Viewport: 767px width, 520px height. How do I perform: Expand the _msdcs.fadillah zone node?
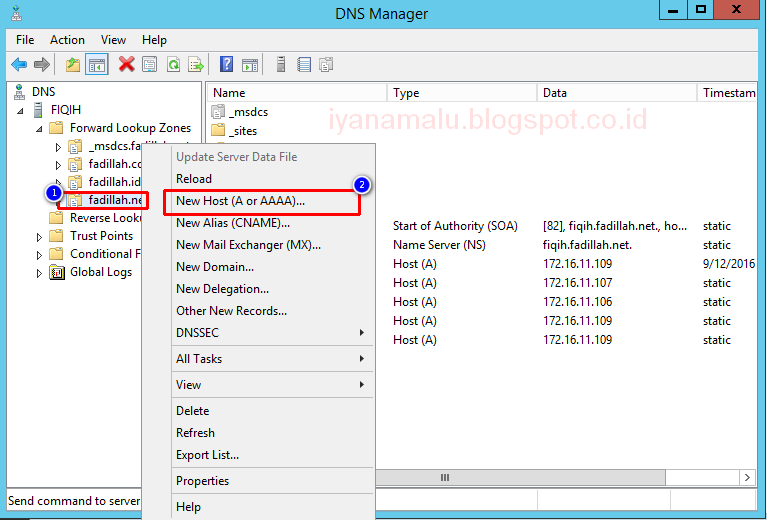pos(58,147)
